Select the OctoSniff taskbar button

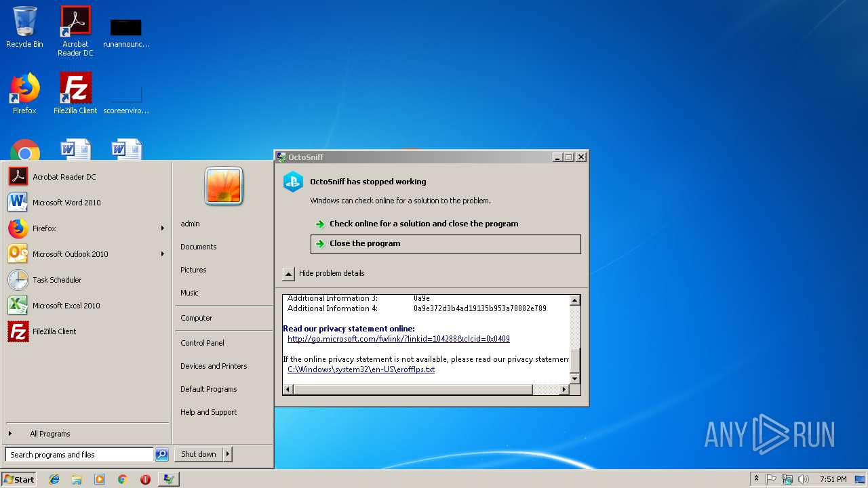(x=168, y=479)
